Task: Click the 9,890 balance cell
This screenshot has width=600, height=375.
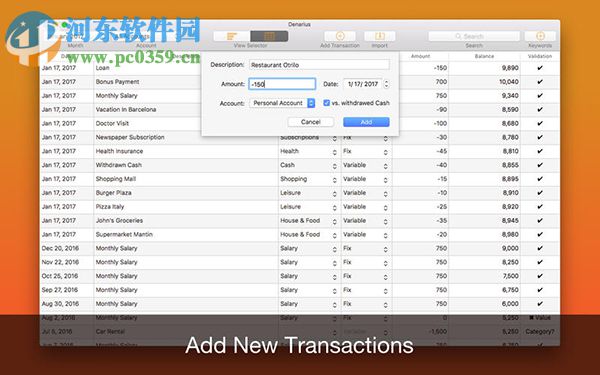Action: 510,68
